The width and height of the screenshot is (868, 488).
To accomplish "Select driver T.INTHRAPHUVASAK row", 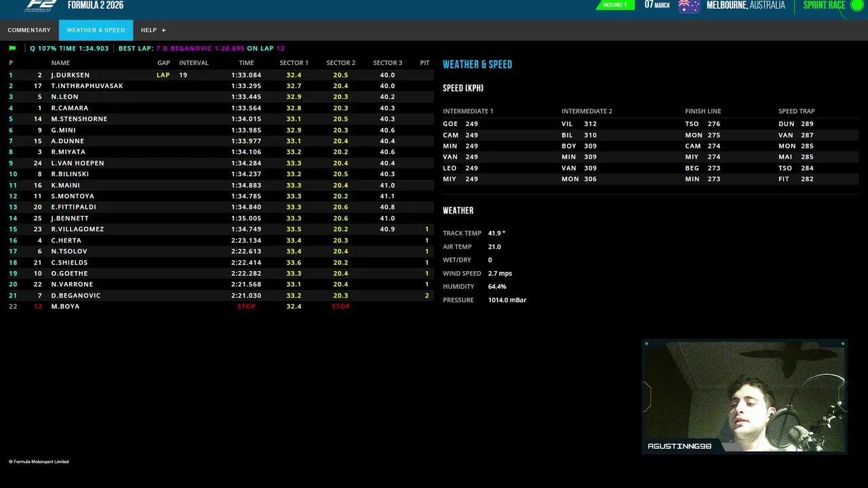I will tap(220, 86).
